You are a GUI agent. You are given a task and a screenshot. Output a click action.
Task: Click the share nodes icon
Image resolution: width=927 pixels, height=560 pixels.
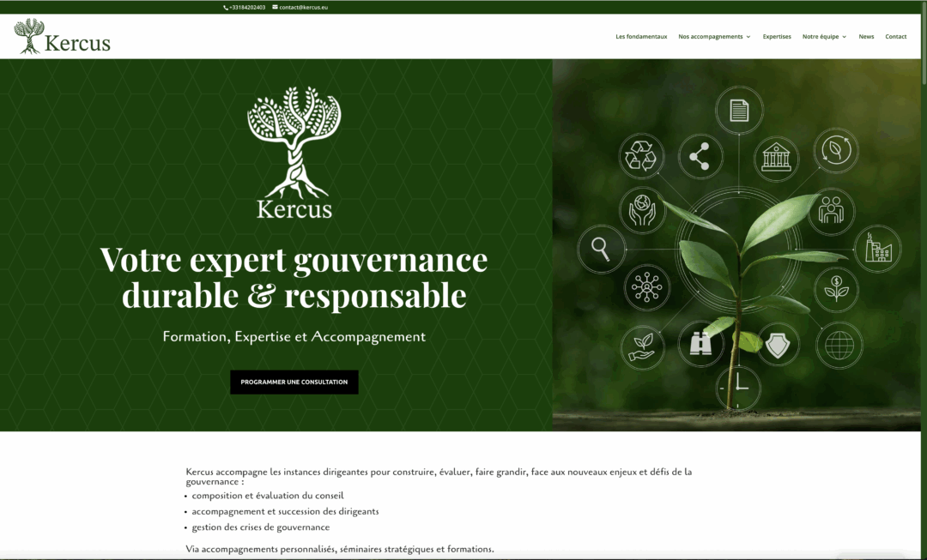pos(700,156)
